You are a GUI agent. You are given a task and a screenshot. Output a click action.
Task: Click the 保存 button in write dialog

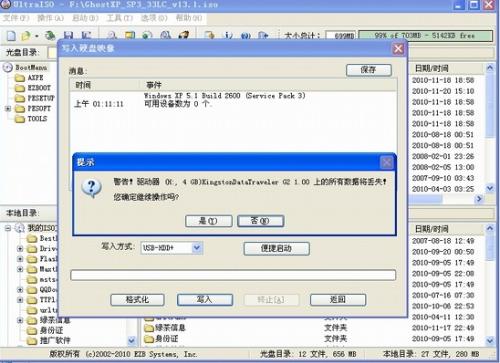click(x=369, y=70)
